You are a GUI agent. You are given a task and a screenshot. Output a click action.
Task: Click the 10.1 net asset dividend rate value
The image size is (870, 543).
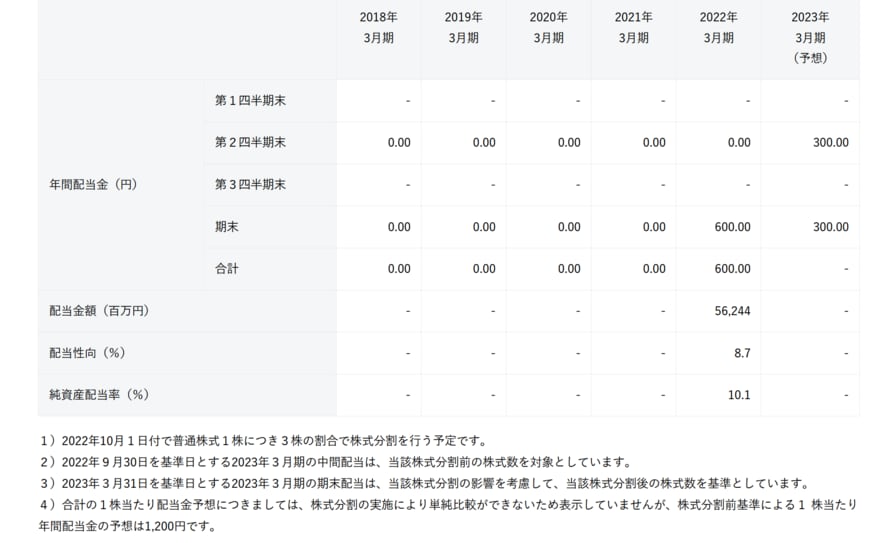click(x=739, y=395)
